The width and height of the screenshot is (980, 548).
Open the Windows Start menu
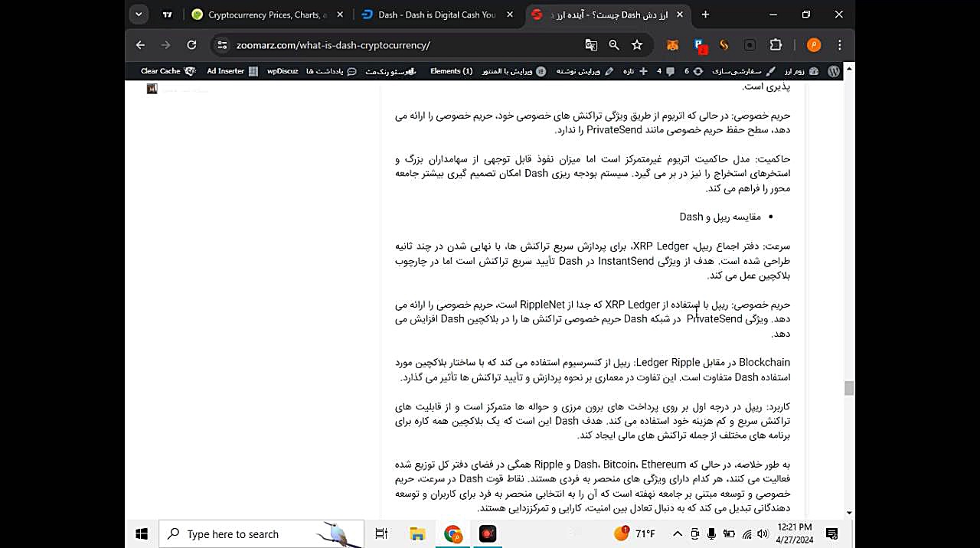pyautogui.click(x=141, y=533)
